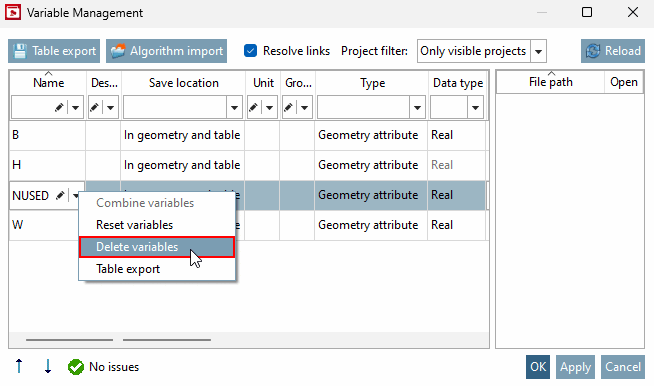Open the Group filter dropdown arrow
This screenshot has height=386, width=654.
click(x=304, y=108)
